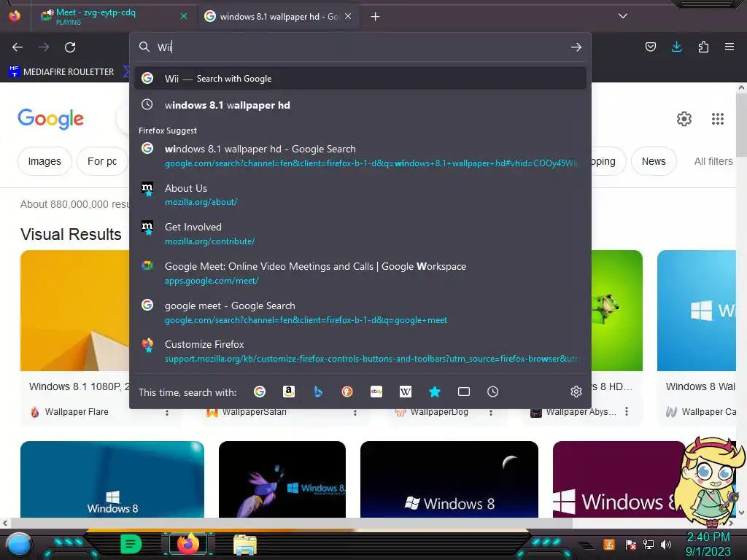Open windows 8.1 wallpaper hd Google Search suggestion
This screenshot has width=747, height=560.
pyautogui.click(x=360, y=156)
